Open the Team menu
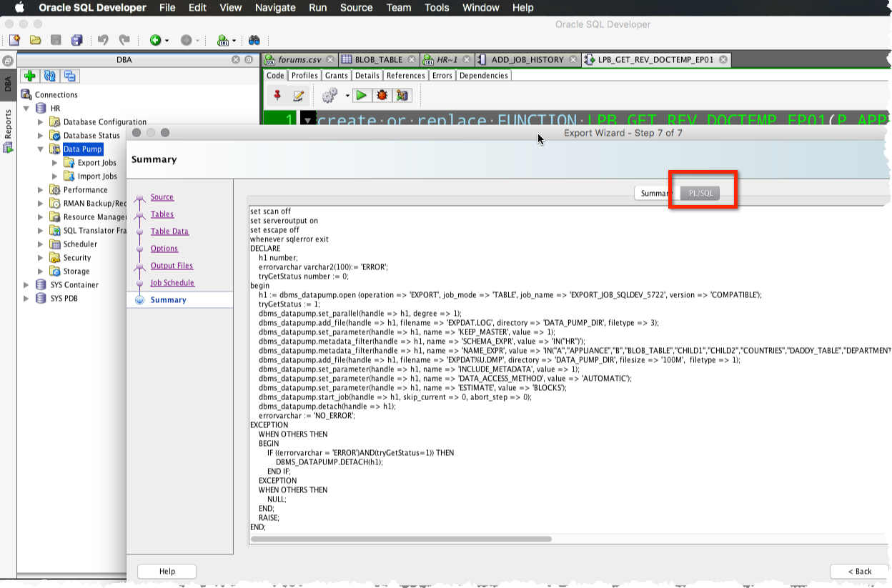The height and width of the screenshot is (588, 892). tap(398, 8)
